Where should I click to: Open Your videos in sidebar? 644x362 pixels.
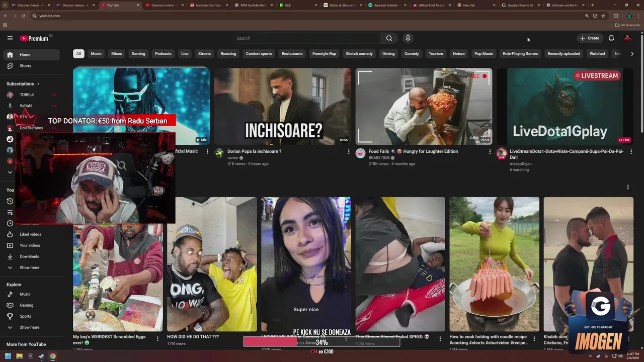pyautogui.click(x=33, y=245)
